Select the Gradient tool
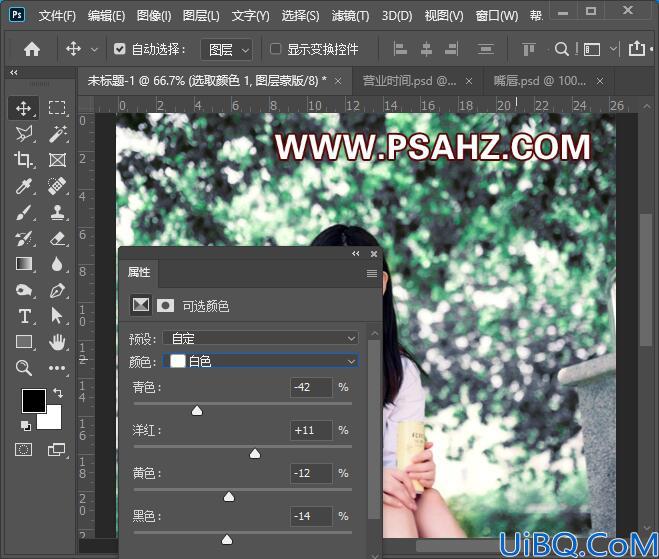 (24, 264)
